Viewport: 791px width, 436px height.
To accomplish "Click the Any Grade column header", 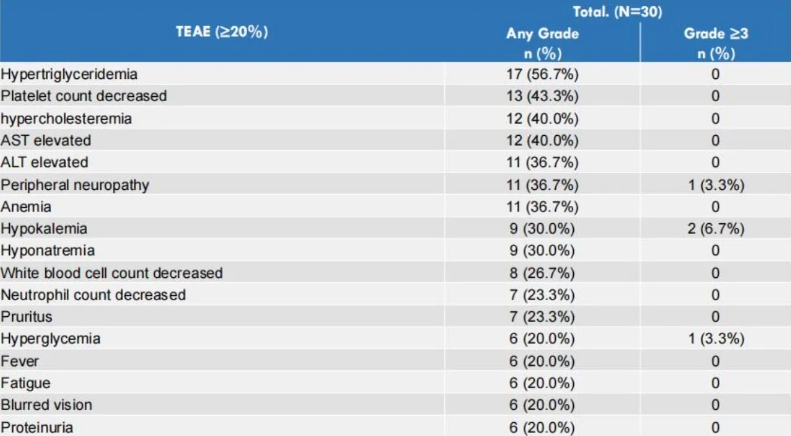I will pyautogui.click(x=542, y=42).
